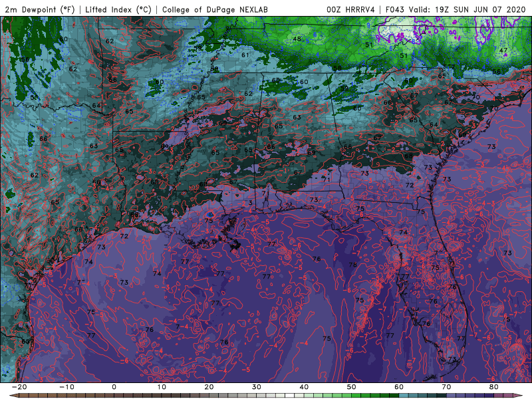Click the '-20' label on the color scale
This screenshot has width=532, height=399.
point(19,387)
